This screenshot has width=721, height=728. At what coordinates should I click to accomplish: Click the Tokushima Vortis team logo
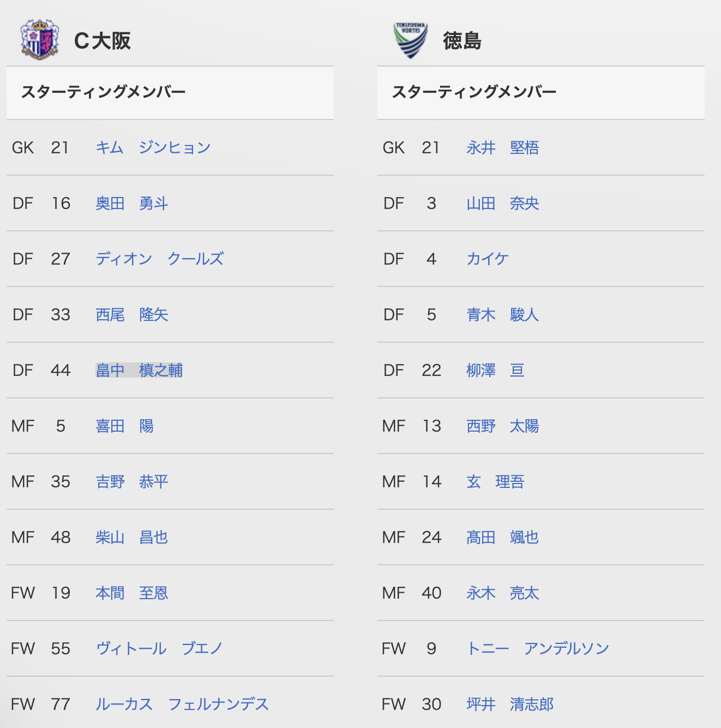[x=411, y=40]
